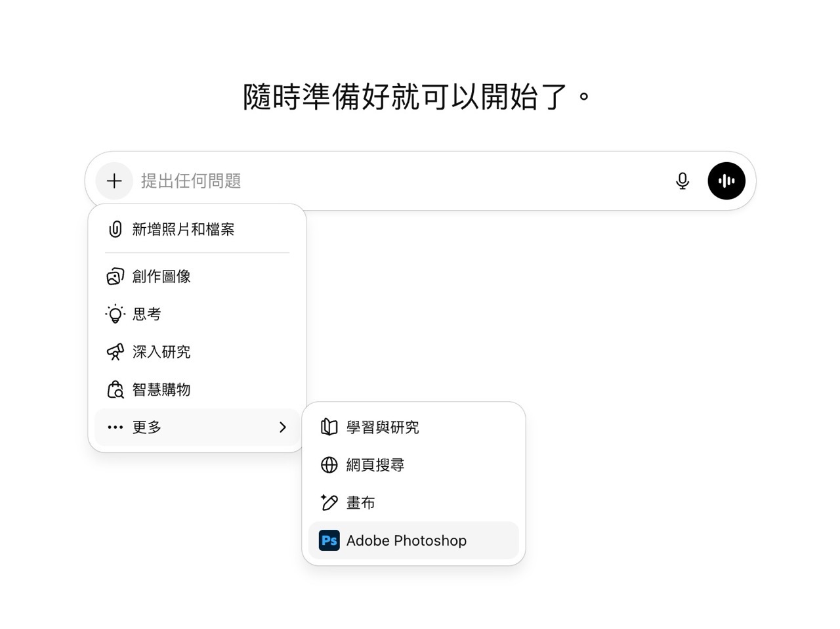Select the globe icon for 網頁搜尋
Image resolution: width=840 pixels, height=629 pixels.
(328, 465)
